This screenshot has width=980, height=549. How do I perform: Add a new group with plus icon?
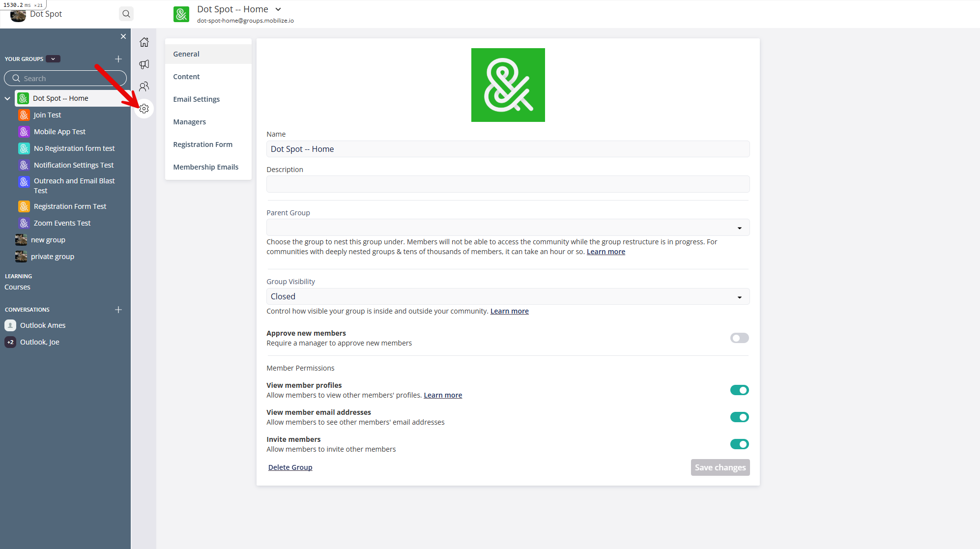tap(118, 59)
